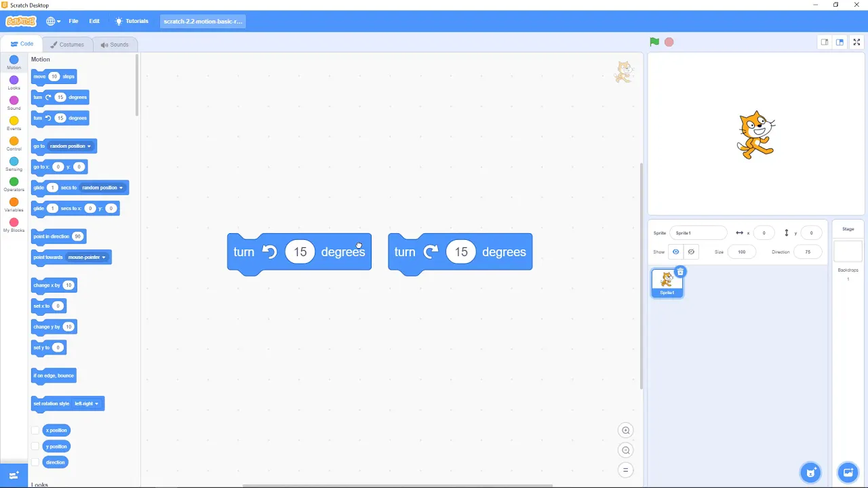Click the glide secs to x y block
Viewport: 868px width, 488px height.
(75, 209)
